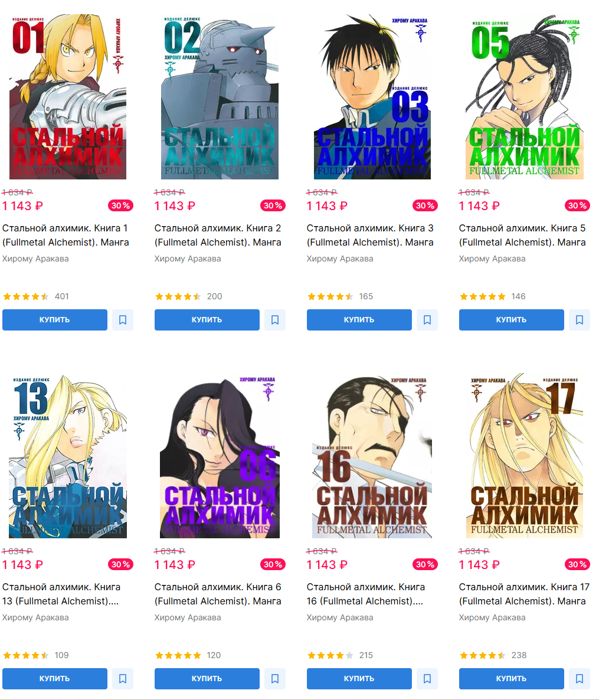Open title link Стальной алхимик. Книга 16
Screen dimensions: 599x700
366,594
